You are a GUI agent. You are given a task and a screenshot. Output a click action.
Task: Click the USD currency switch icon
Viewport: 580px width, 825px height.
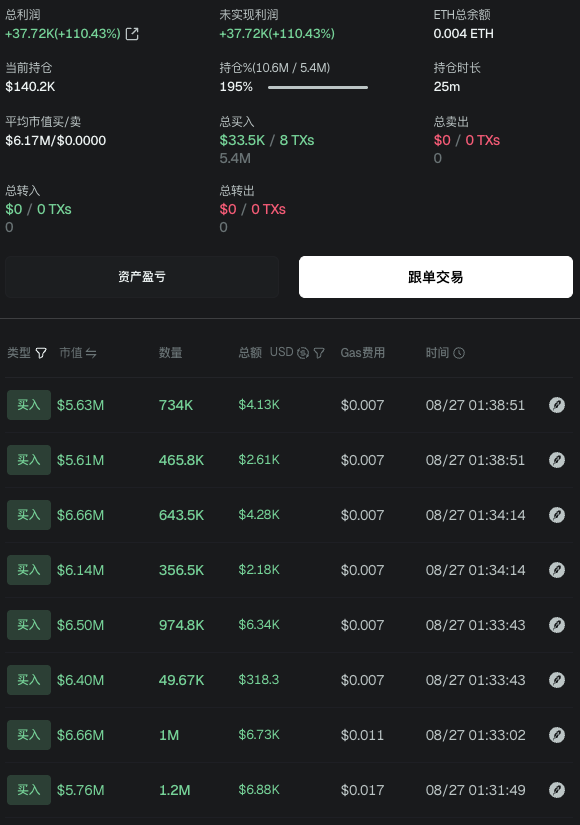point(303,353)
